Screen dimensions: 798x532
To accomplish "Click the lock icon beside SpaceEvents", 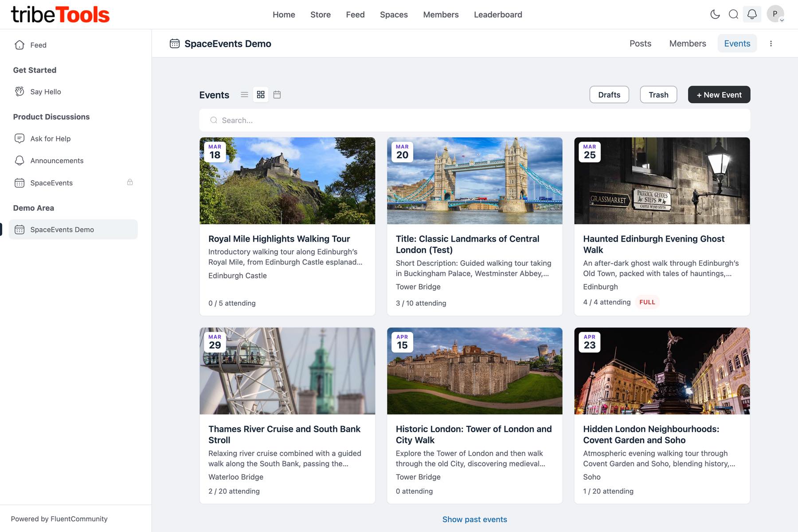I will (x=130, y=182).
